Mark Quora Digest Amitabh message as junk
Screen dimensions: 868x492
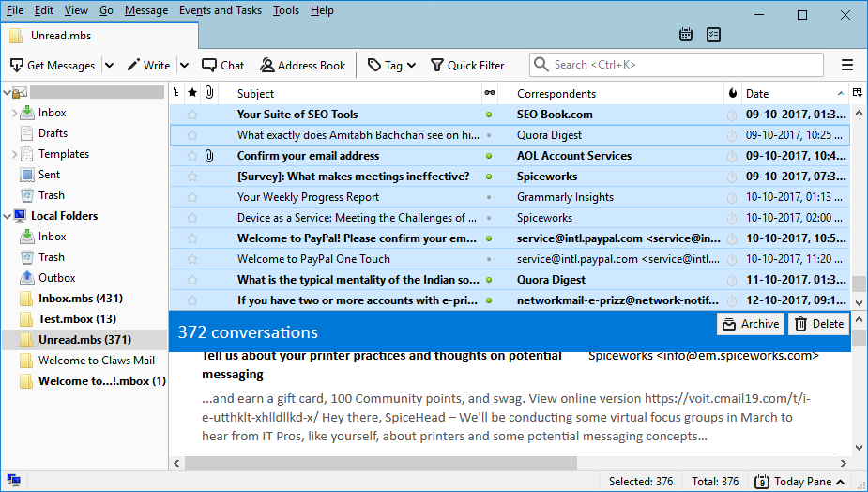point(732,135)
